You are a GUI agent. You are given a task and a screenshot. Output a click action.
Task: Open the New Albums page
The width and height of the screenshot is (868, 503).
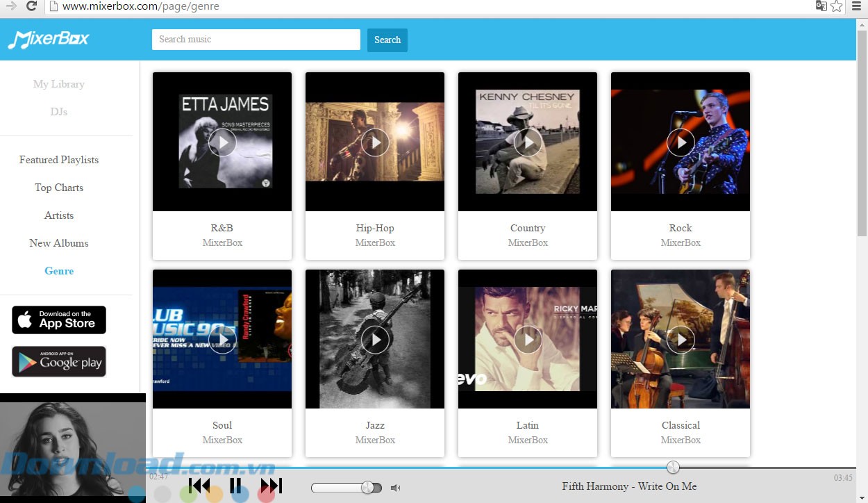[59, 243]
